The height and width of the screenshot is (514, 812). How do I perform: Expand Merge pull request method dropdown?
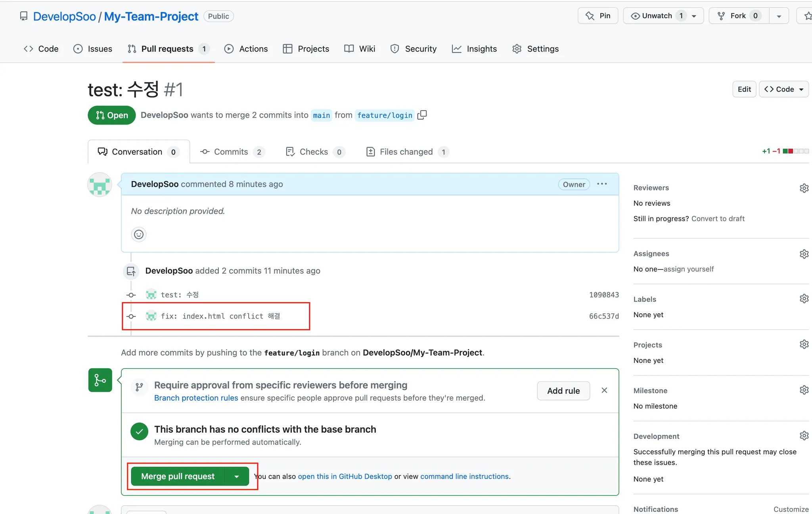237,476
